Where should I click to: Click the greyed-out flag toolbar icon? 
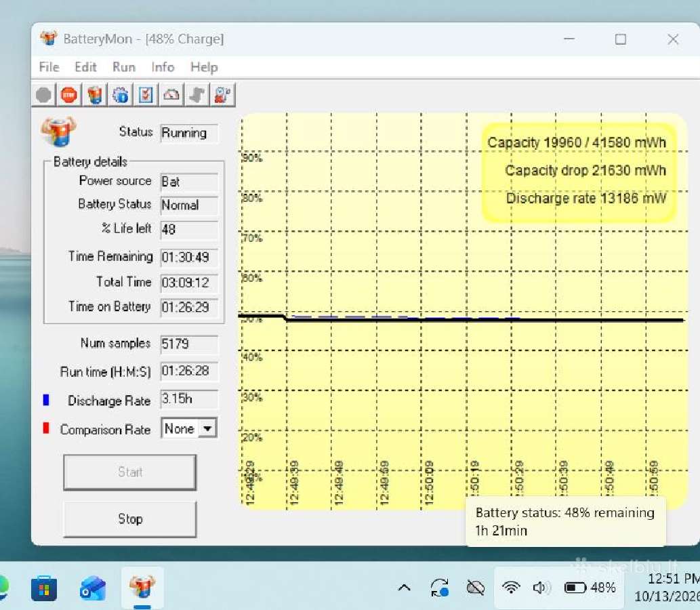[197, 95]
